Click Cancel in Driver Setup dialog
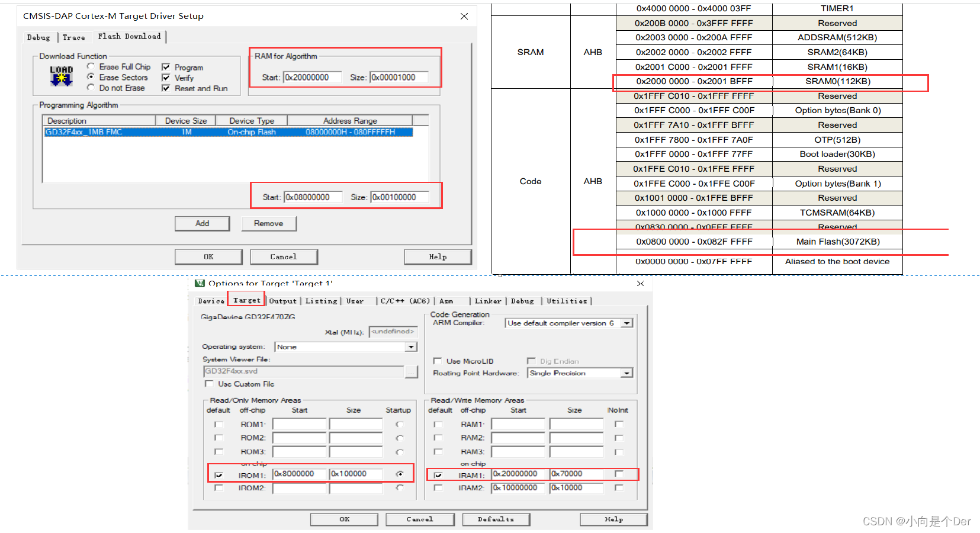 (284, 256)
